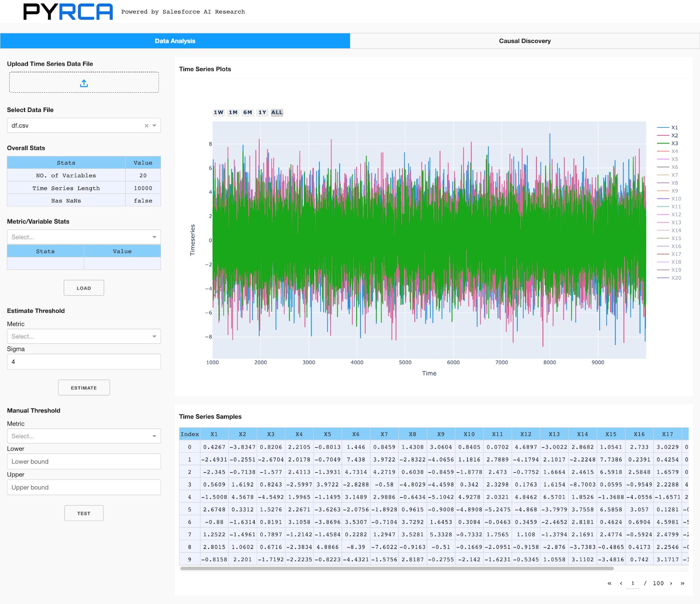Screen dimensions: 700x604
Task: Go to the previous samples page
Action: pos(621,583)
